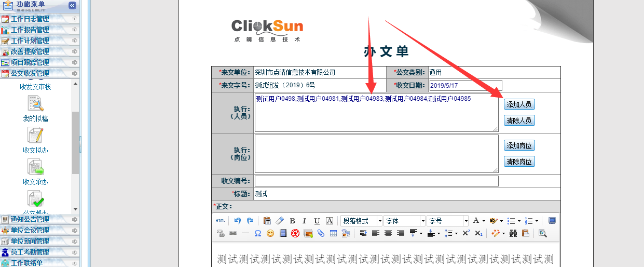Open 改善提案管理 menu section

[x=40, y=52]
